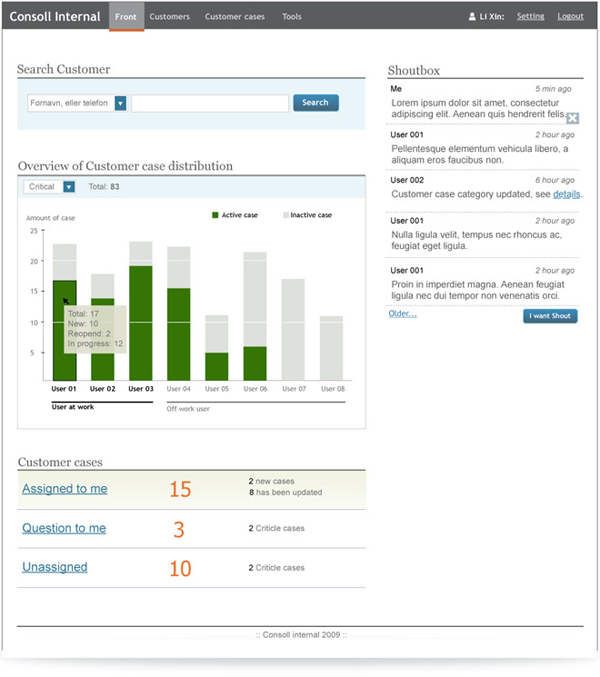
Task: Click the User 08 gray inactive bar
Action: pyautogui.click(x=332, y=348)
